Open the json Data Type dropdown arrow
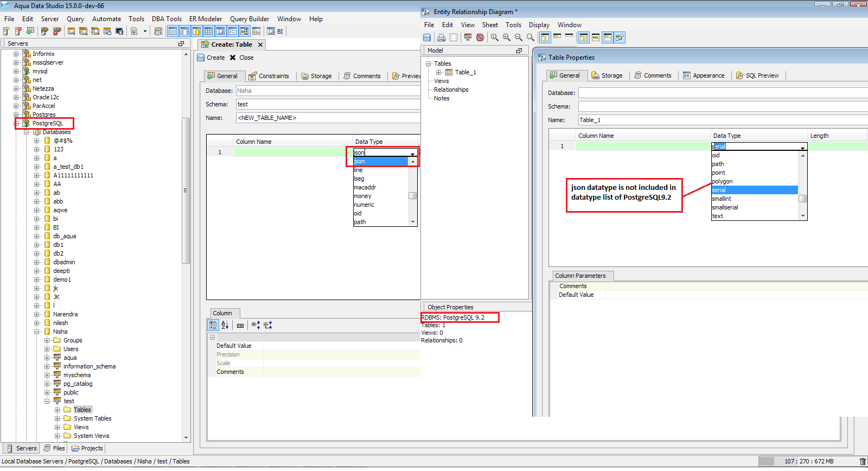This screenshot has width=868, height=471. pos(413,153)
